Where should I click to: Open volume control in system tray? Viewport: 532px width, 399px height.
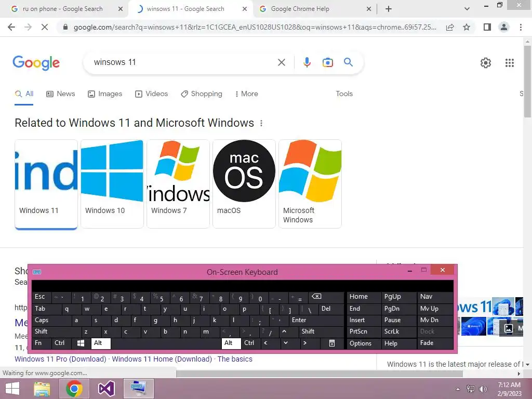click(x=483, y=389)
